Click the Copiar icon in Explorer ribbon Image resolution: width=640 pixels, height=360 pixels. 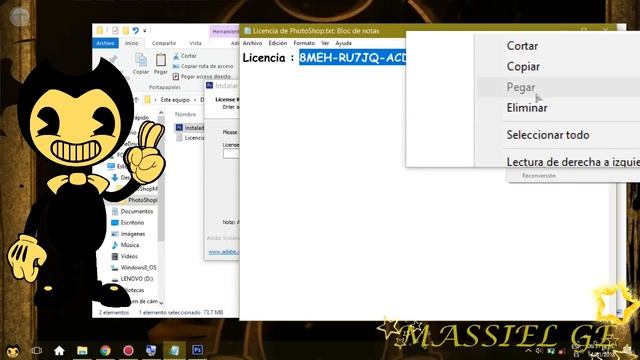tap(141, 64)
